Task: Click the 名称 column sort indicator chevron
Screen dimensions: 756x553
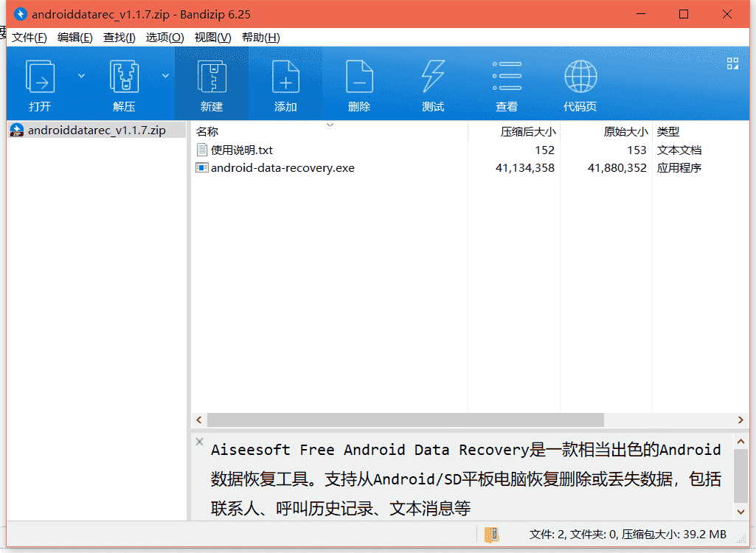Action: click(x=330, y=125)
